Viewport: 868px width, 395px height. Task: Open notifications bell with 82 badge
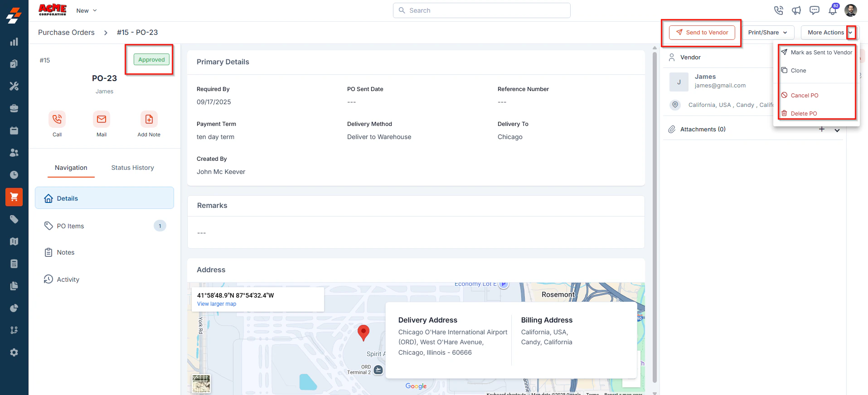tap(833, 10)
